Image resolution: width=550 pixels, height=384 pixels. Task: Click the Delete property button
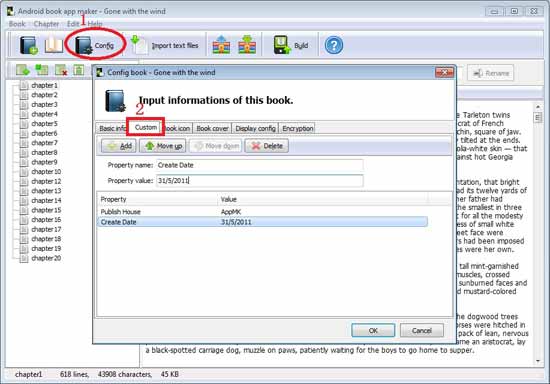click(x=267, y=146)
